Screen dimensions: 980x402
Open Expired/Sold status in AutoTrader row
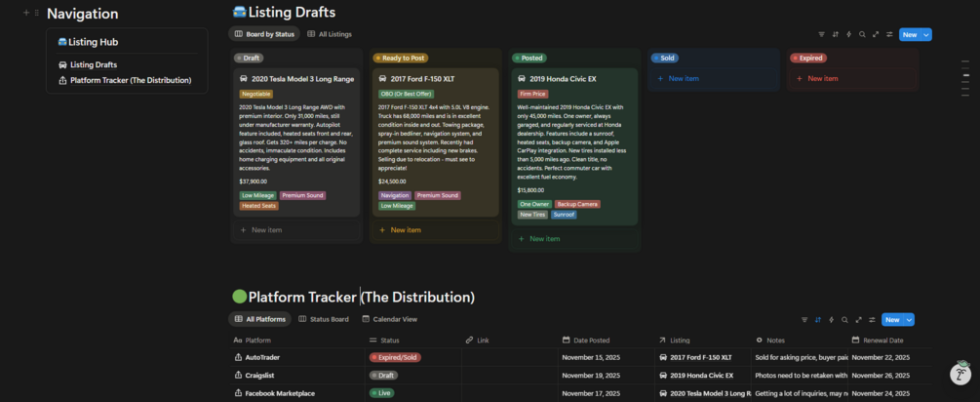click(x=395, y=358)
